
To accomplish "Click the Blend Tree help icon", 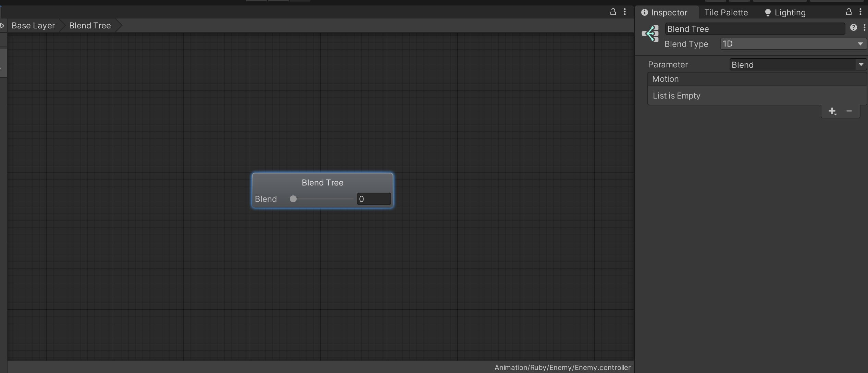I will click(x=853, y=28).
